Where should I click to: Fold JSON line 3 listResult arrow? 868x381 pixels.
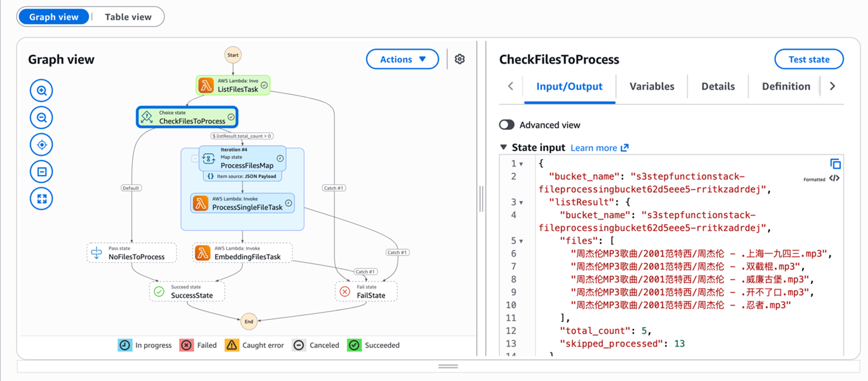[521, 203]
